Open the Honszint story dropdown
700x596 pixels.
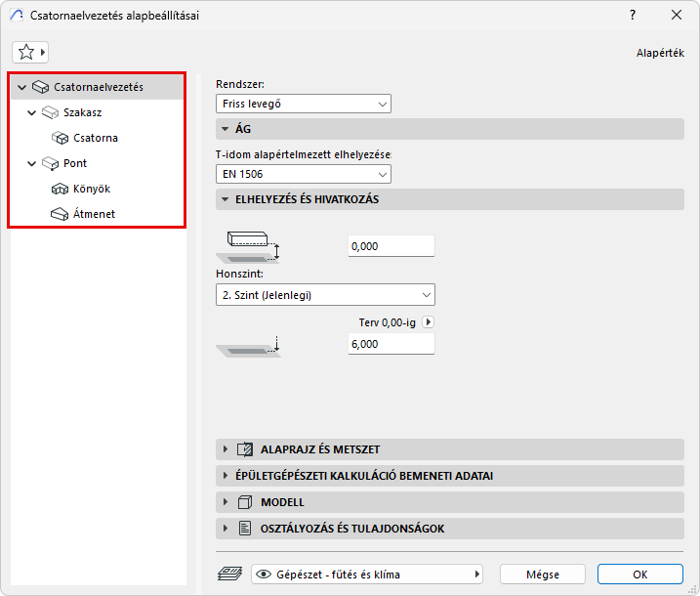point(325,295)
